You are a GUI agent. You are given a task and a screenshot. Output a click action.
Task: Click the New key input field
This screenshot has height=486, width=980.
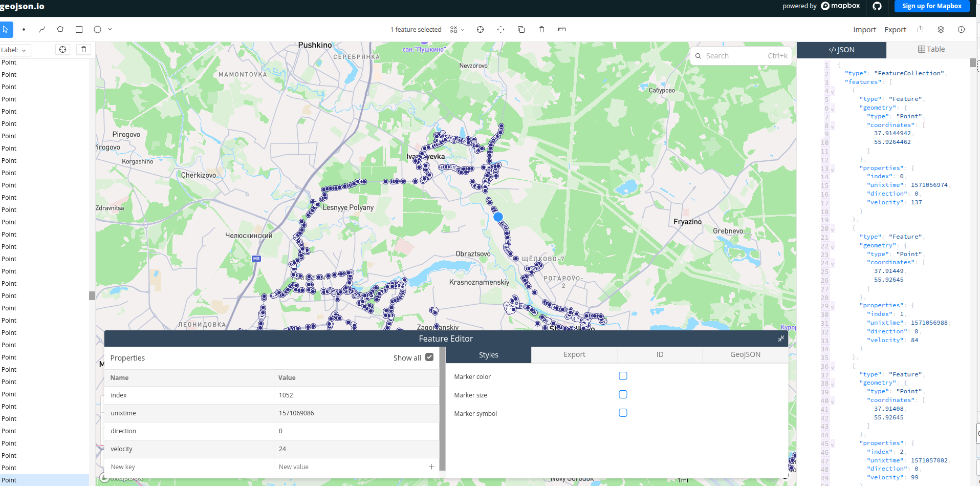point(189,467)
